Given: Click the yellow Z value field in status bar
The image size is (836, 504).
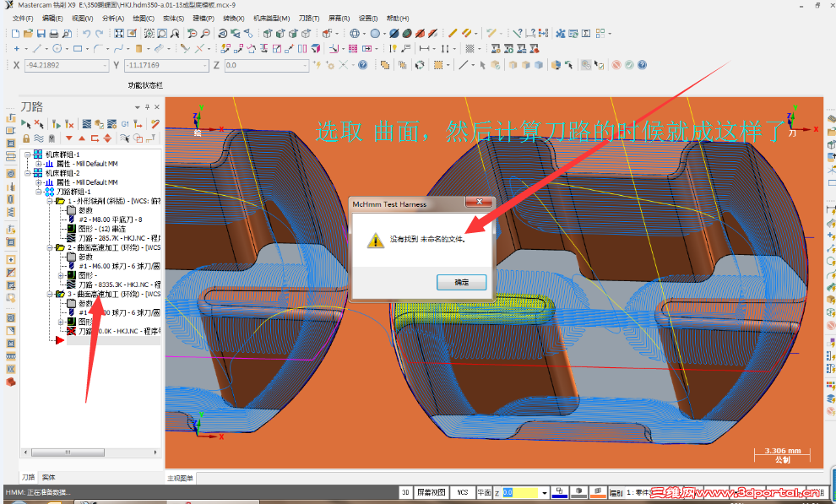Looking at the screenshot, I should 521,493.
